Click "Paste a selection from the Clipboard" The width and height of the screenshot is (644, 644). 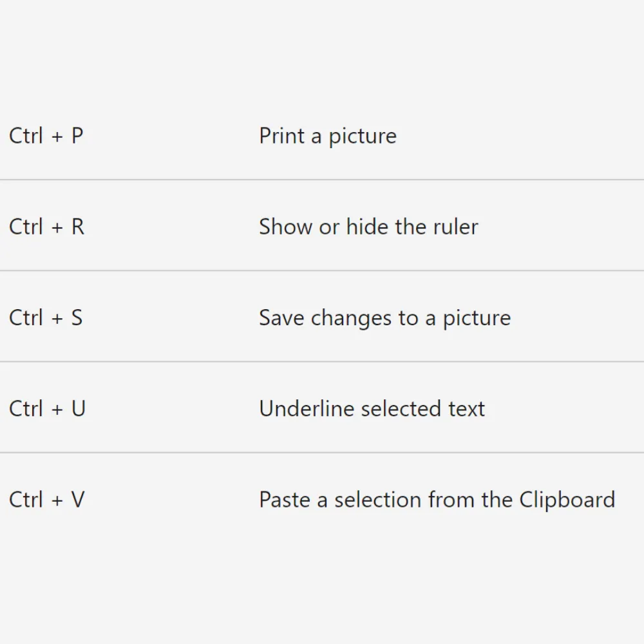437,499
